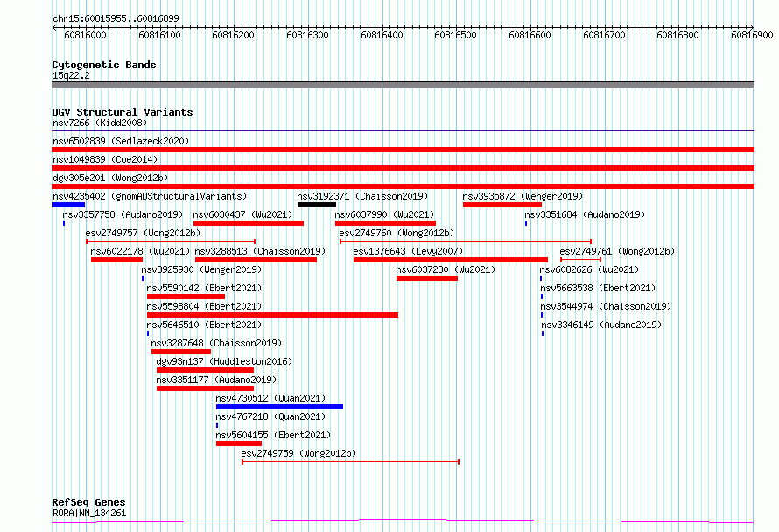Select the nsv3287648 (Chaisson2019) red bar
779x532 pixels.
pyautogui.click(x=181, y=352)
